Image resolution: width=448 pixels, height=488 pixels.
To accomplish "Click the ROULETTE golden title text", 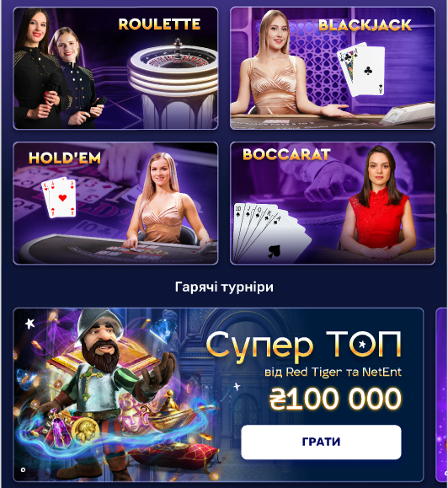I will click(159, 24).
